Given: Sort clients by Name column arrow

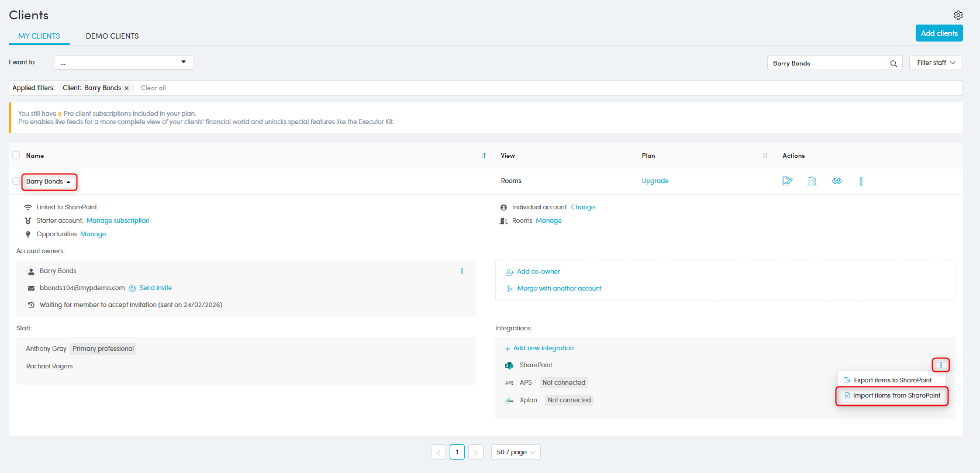Looking at the screenshot, I should point(484,156).
